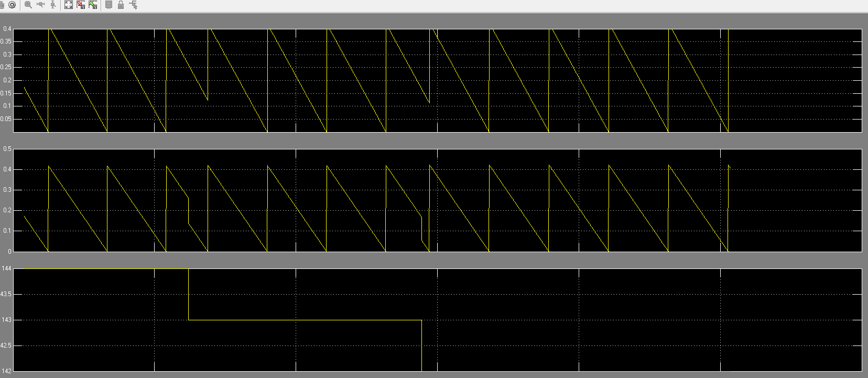Click the Autoscale icon
Viewport: 868px width, 378px height.
69,5
